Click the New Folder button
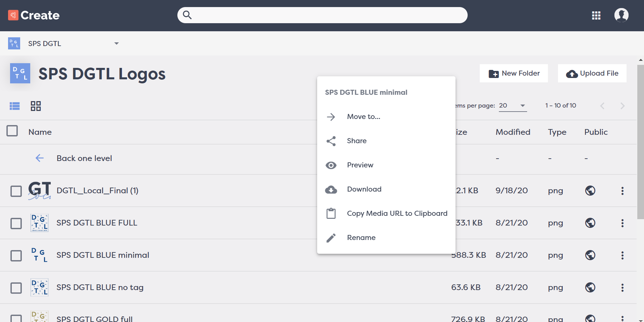 pyautogui.click(x=514, y=73)
